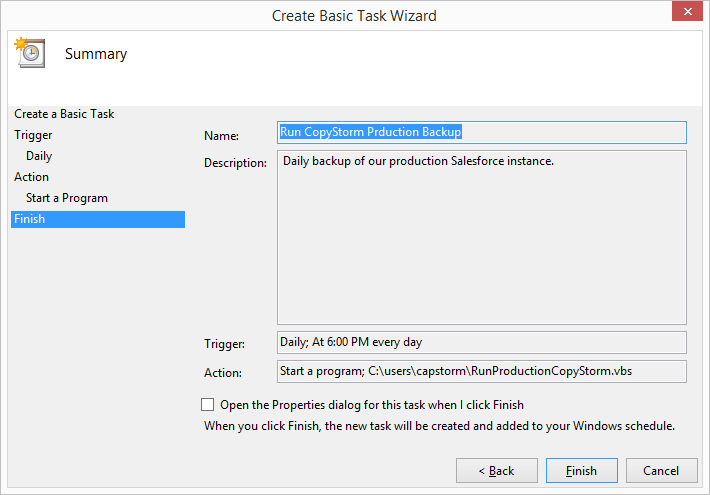Go back with the Back button
Image resolution: width=710 pixels, height=495 pixels.
(x=497, y=471)
